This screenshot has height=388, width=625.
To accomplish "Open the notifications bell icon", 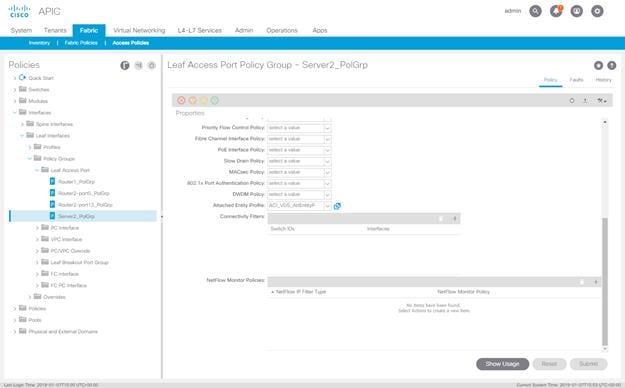I will [x=556, y=11].
